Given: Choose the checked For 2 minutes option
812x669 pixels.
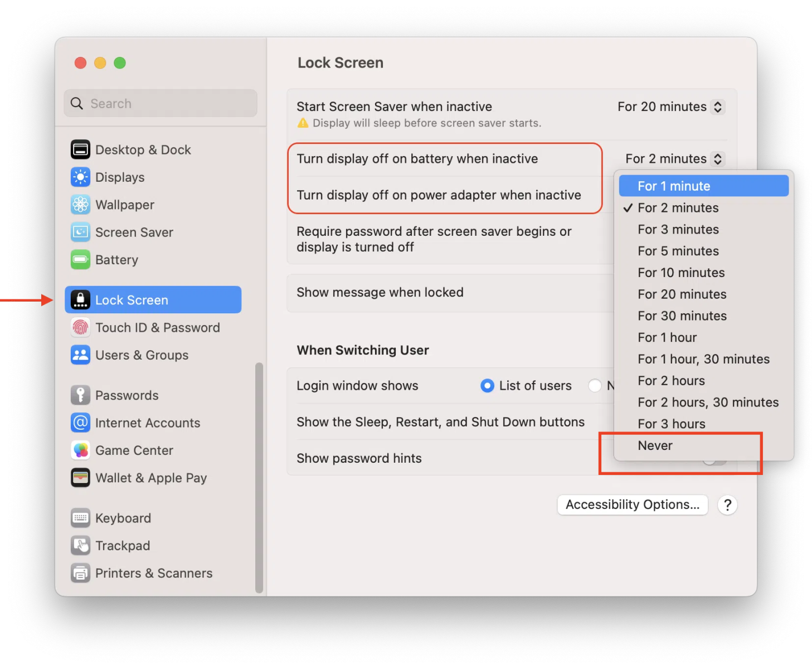Looking at the screenshot, I should click(x=703, y=207).
